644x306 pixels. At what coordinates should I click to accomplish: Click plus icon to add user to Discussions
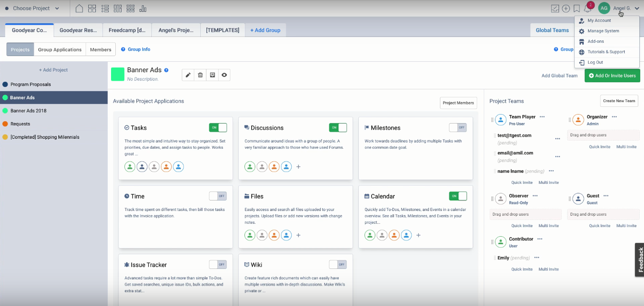(x=298, y=167)
